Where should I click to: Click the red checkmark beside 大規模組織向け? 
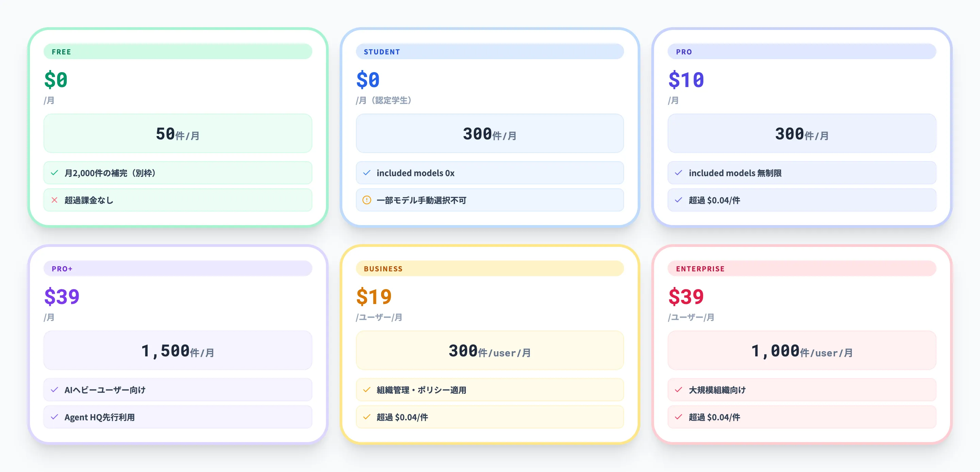678,389
